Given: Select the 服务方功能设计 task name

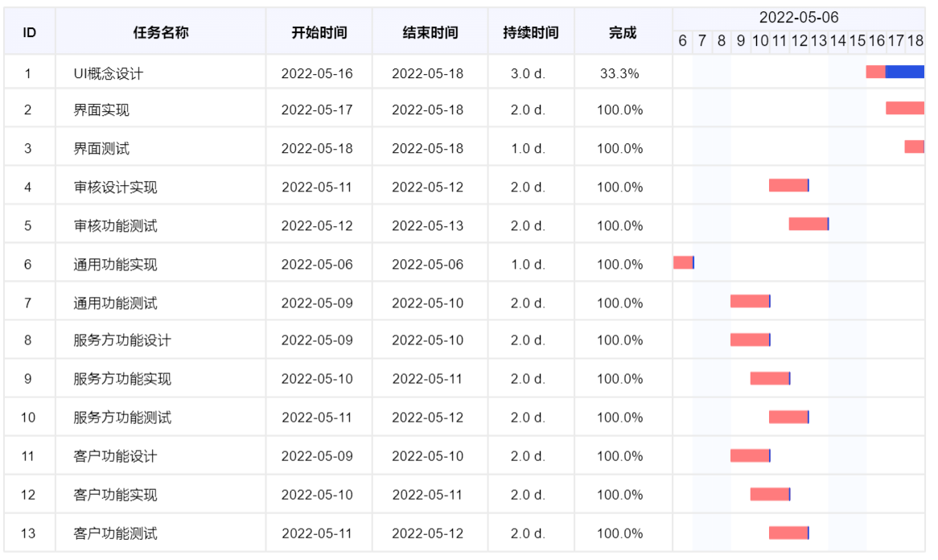Looking at the screenshot, I should point(122,340).
